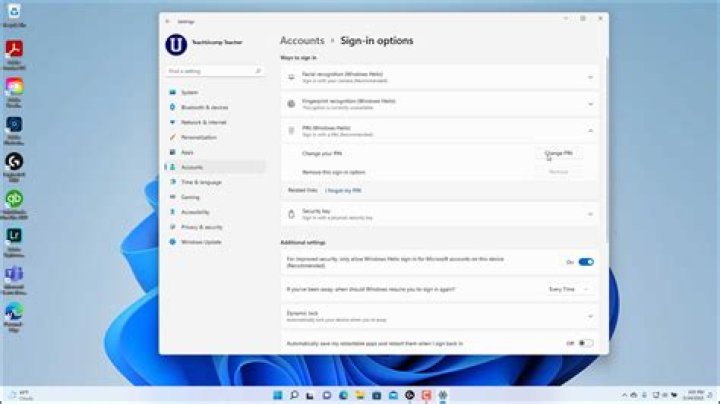Enable automatically save restartable apps toggle
The width and height of the screenshot is (720, 404).
[x=586, y=343]
